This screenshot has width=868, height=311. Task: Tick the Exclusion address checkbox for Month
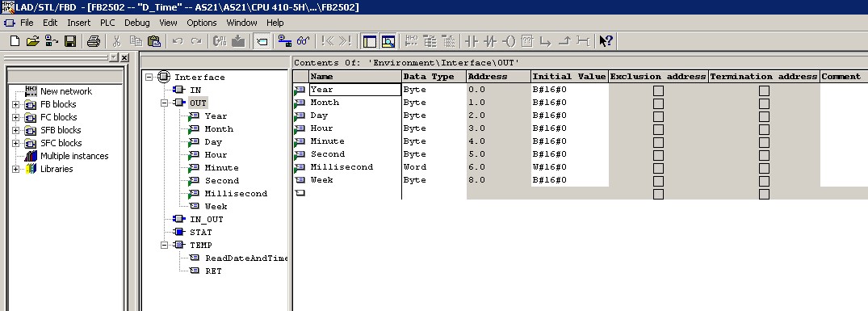coord(658,103)
